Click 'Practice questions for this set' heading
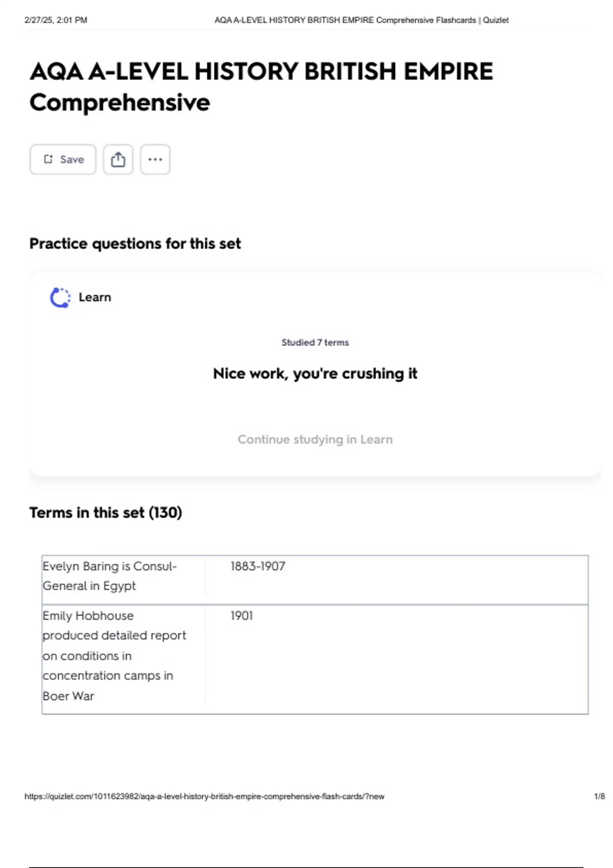Viewport: 613px width, 868px height. 135,244
